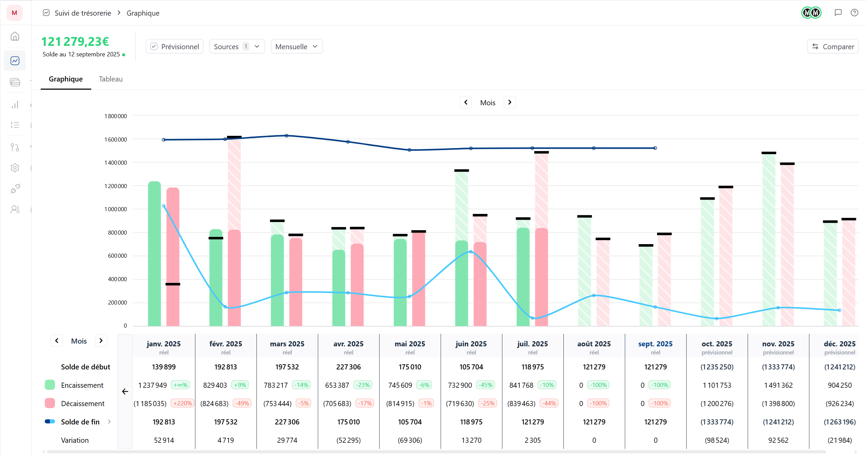The height and width of the screenshot is (456, 868).
Task: Open the chat comments icon
Action: [838, 13]
